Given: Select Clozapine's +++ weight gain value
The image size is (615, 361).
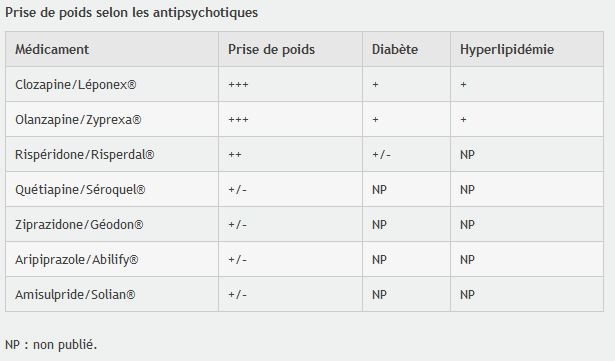Looking at the screenshot, I should point(238,85).
